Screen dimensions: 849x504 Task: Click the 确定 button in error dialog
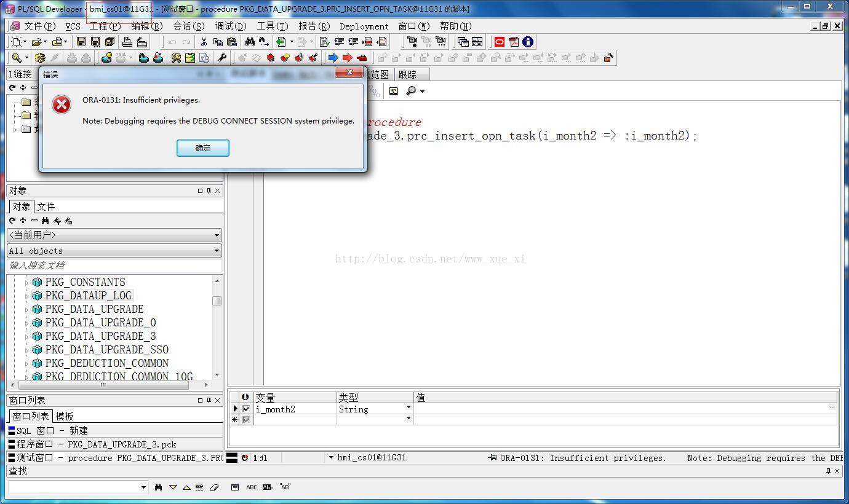[x=203, y=148]
